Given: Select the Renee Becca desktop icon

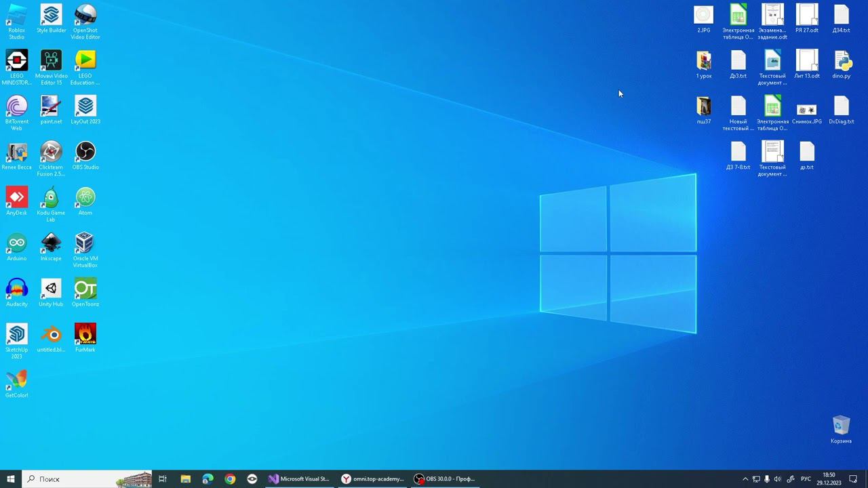Looking at the screenshot, I should (17, 155).
